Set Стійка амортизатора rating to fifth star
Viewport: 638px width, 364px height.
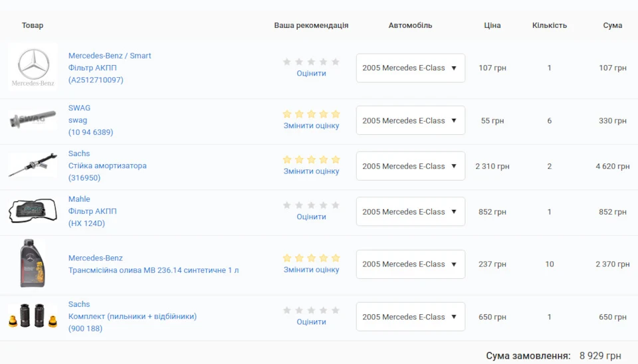point(336,159)
